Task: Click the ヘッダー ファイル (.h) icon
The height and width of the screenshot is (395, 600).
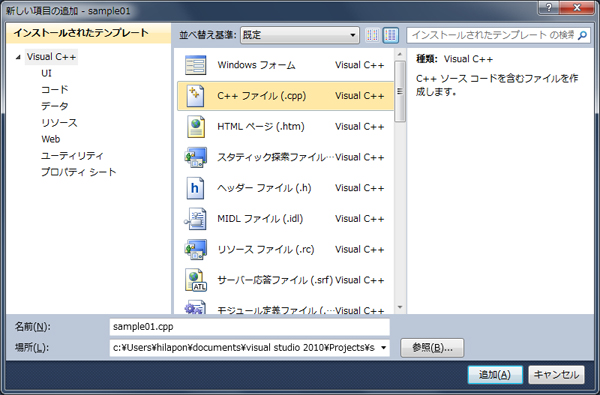Action: pos(195,188)
